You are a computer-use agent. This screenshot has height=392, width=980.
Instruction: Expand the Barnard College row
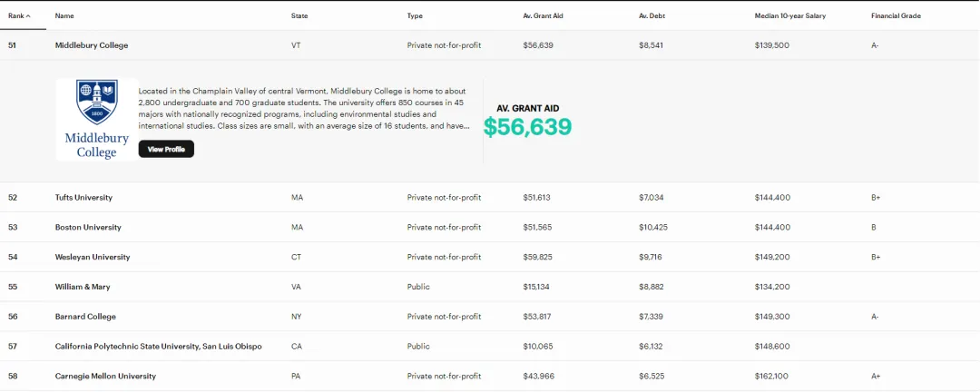tap(85, 317)
